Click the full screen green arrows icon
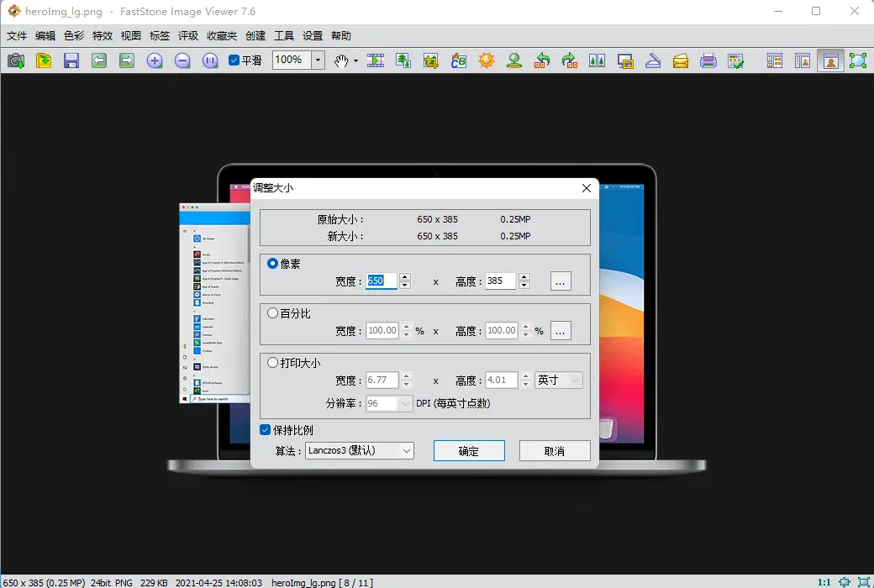The height and width of the screenshot is (588, 874). tap(858, 60)
